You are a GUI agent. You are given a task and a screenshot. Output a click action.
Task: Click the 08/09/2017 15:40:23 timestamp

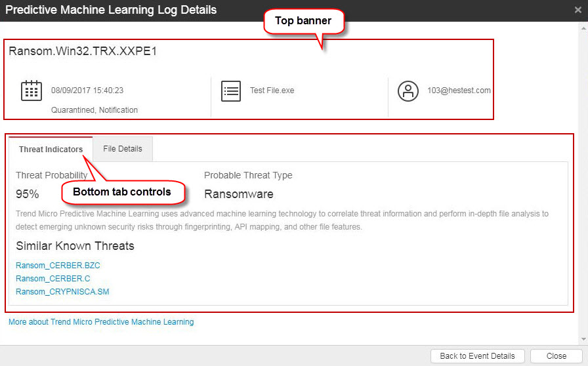pyautogui.click(x=87, y=91)
